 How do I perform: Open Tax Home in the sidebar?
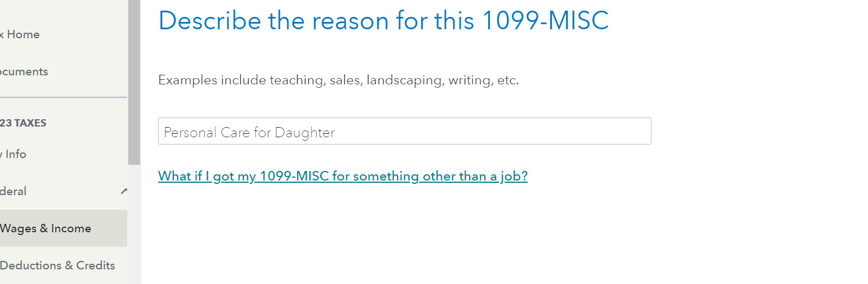pos(20,34)
